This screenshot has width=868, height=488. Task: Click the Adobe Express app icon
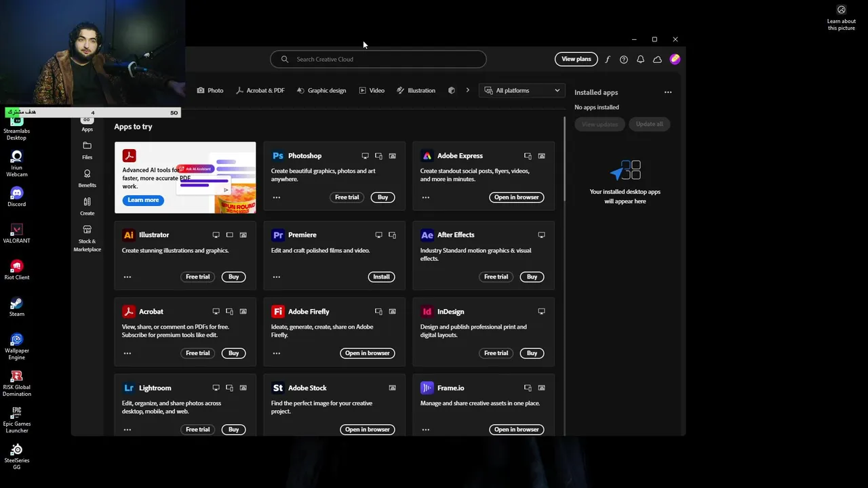click(427, 156)
